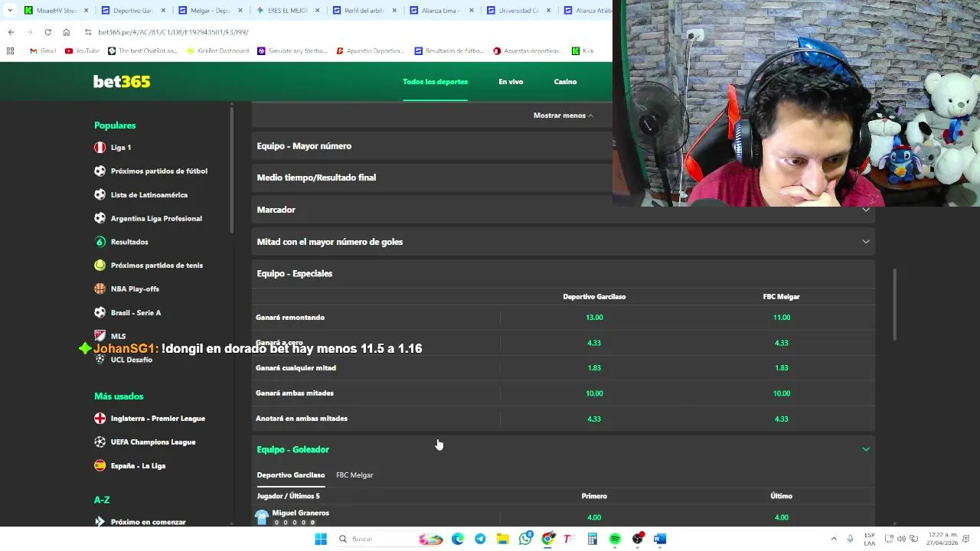Open taskbar clock and date
Image resolution: width=980 pixels, height=551 pixels.
941,539
